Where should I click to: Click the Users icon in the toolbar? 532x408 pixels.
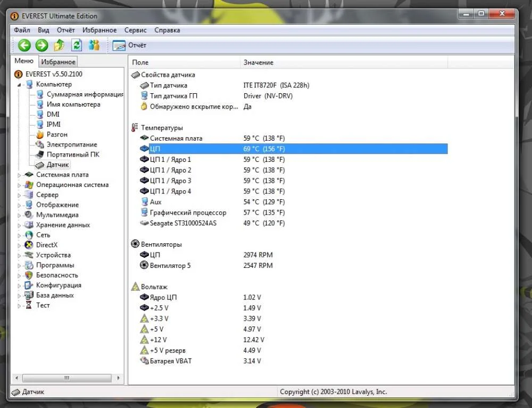pos(94,45)
